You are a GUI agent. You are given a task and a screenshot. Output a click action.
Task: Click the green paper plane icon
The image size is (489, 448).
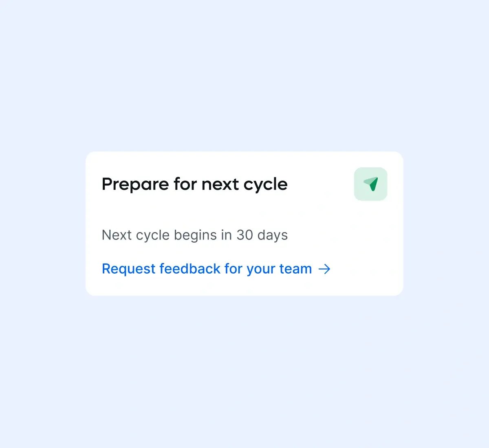point(371,184)
